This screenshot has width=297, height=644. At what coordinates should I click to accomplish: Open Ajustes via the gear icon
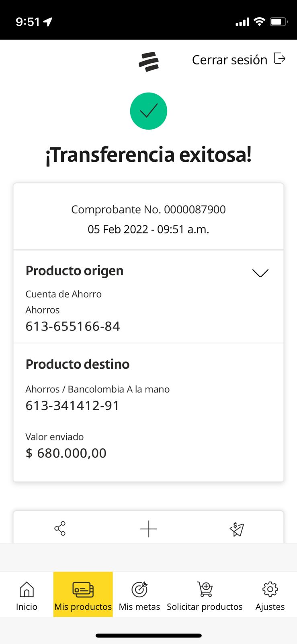point(270,590)
